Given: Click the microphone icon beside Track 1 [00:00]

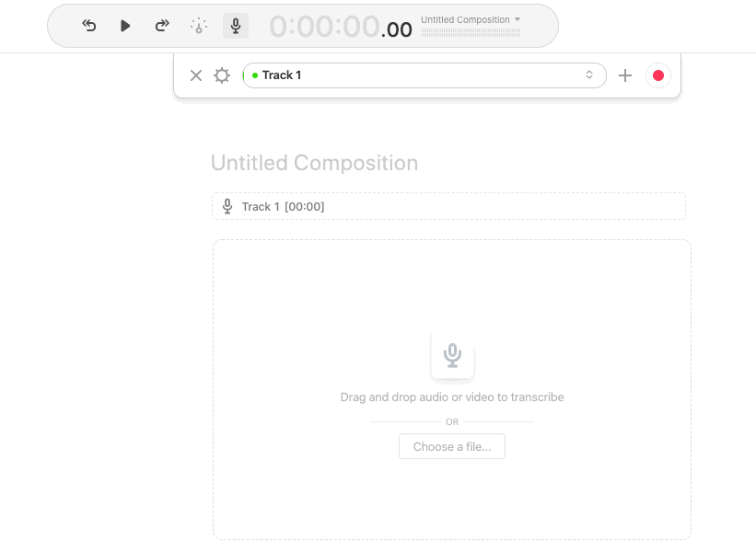Looking at the screenshot, I should [x=227, y=207].
